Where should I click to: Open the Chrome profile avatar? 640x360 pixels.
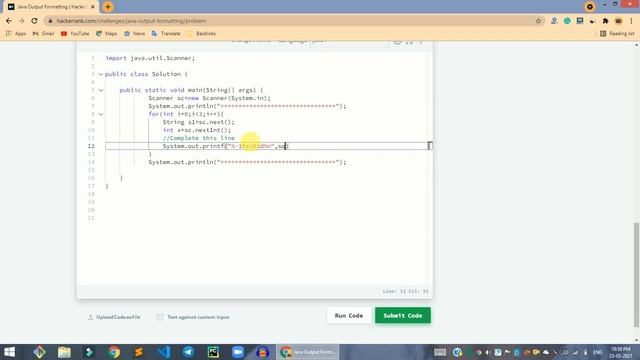click(x=618, y=21)
